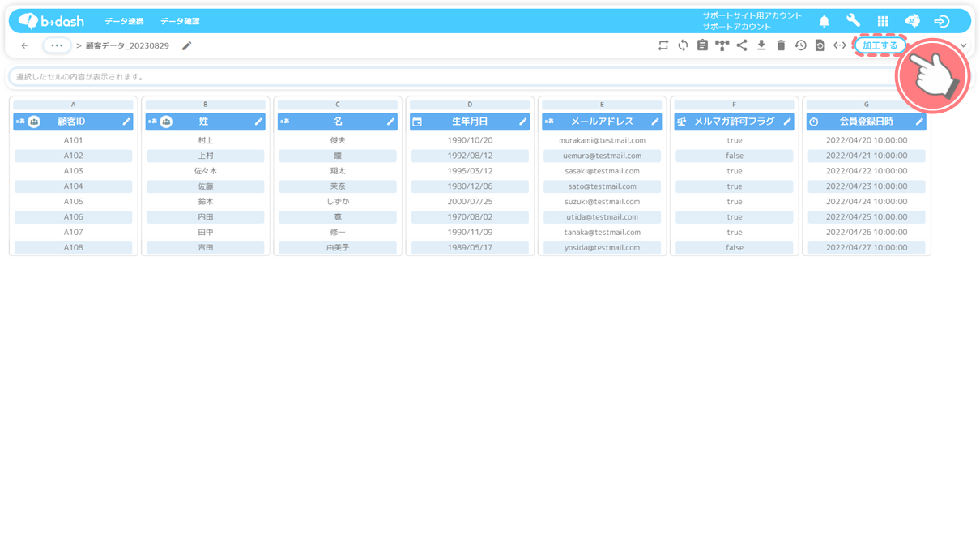This screenshot has height=551, width=980.
Task: Select the false flag in the A102 row
Action: 735,156
